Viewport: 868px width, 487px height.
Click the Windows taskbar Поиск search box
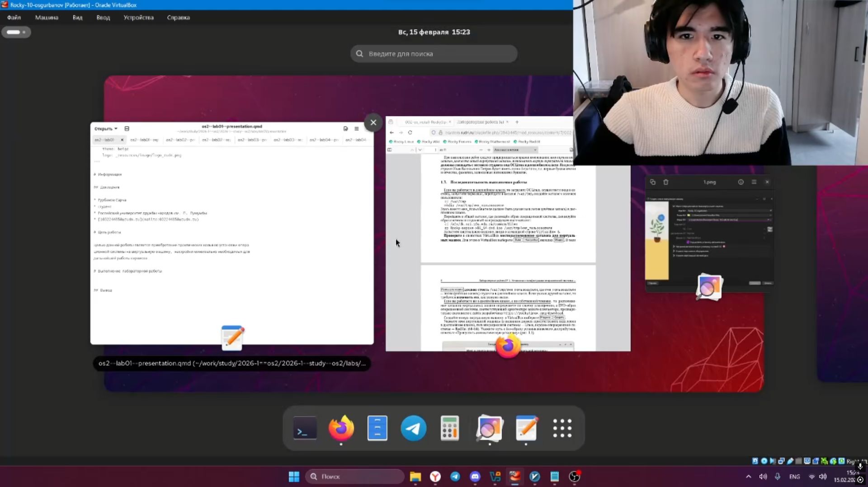point(355,477)
